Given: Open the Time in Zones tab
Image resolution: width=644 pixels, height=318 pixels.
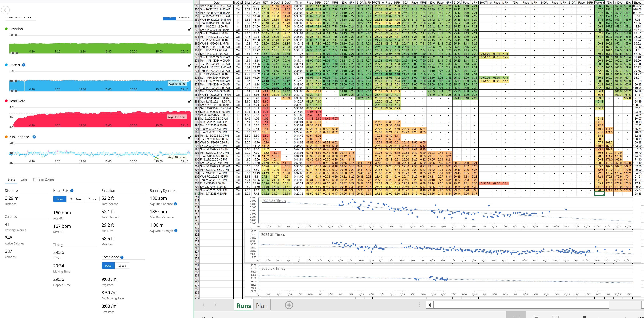Looking at the screenshot, I should click(43, 179).
